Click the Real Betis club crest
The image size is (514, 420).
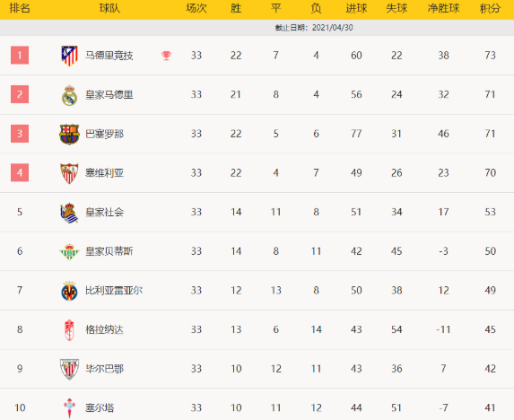coord(69,252)
